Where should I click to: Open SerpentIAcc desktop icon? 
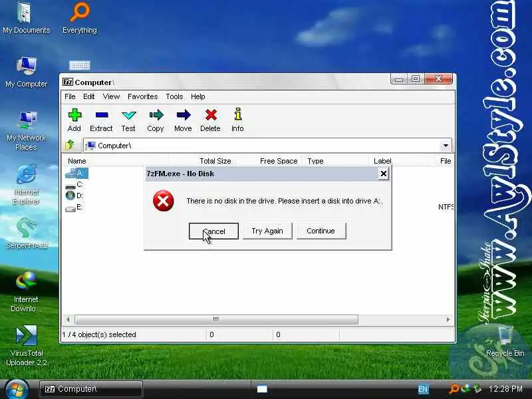pos(26,233)
